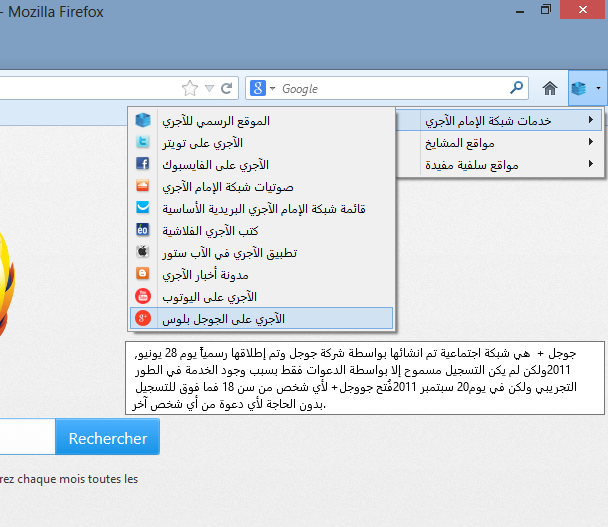Restore down the Firefox window
Viewport: 608px width, 527px height.
tap(546, 10)
